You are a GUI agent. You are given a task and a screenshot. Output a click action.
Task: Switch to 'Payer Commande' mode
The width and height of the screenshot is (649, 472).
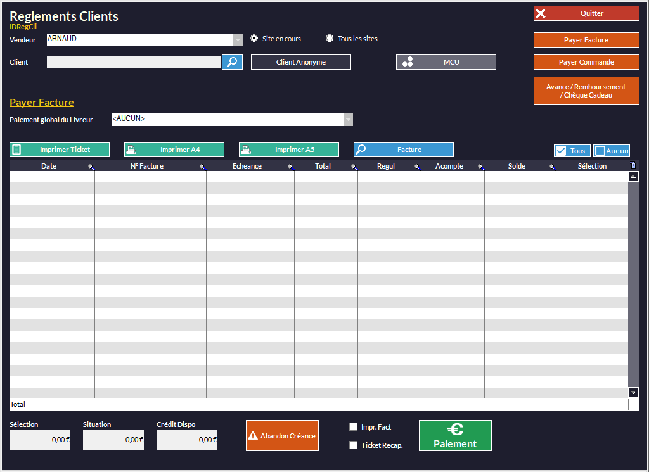click(x=585, y=62)
